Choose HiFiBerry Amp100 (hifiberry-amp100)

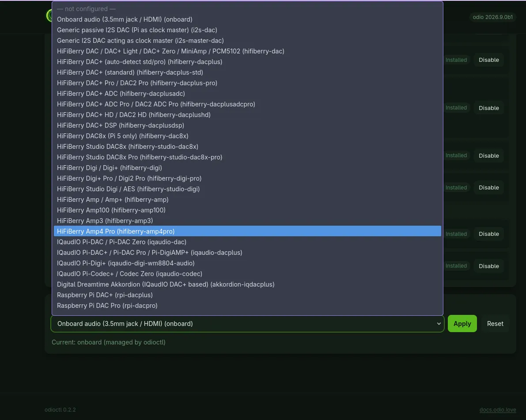pyautogui.click(x=247, y=210)
